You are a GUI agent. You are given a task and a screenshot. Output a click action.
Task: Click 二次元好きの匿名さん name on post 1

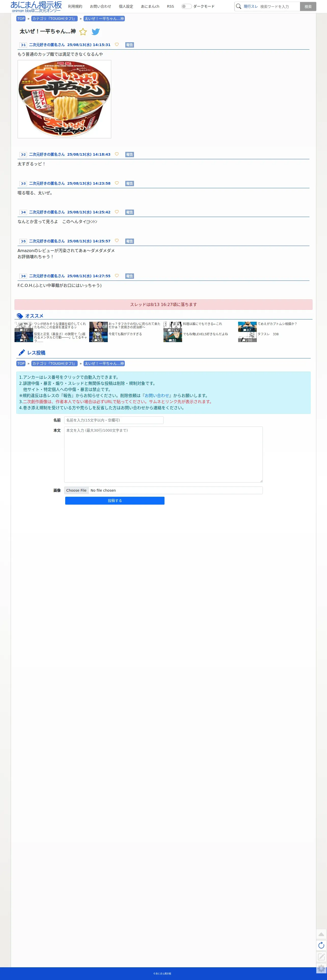47,45
